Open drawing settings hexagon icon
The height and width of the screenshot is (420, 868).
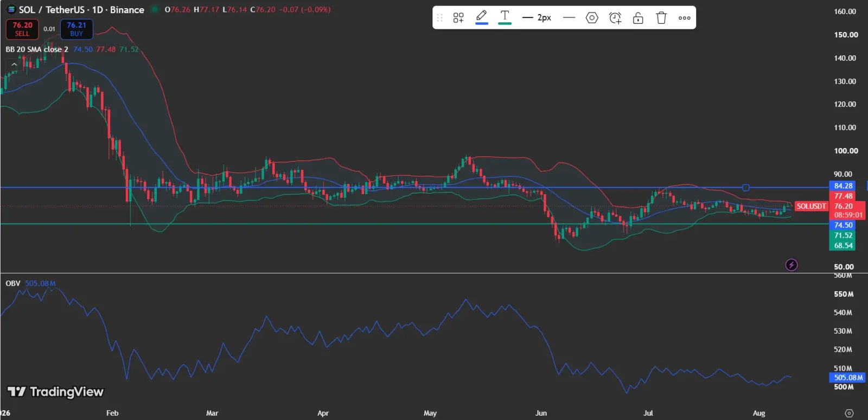pos(592,18)
